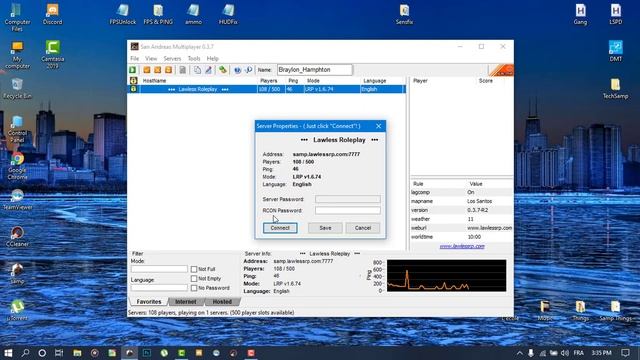640x360 pixels.
Task: Click the pencil edit toolbar icon
Action: (208, 70)
